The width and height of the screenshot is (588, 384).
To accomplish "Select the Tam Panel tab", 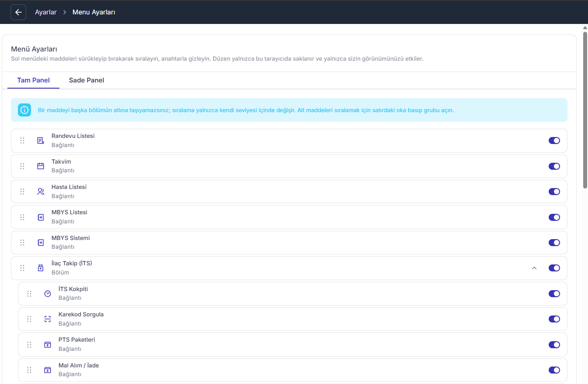I will pyautogui.click(x=33, y=80).
